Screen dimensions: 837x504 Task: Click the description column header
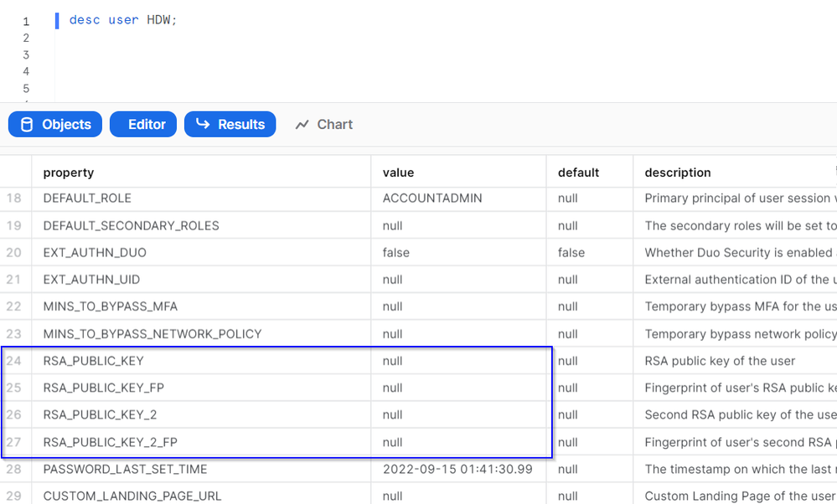tap(677, 172)
